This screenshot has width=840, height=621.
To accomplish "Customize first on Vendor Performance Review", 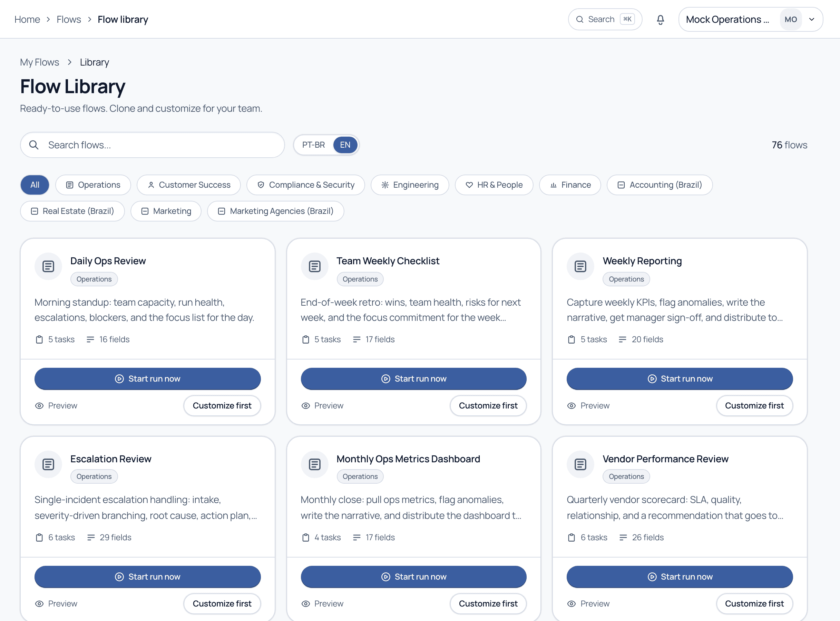I will pyautogui.click(x=754, y=604).
